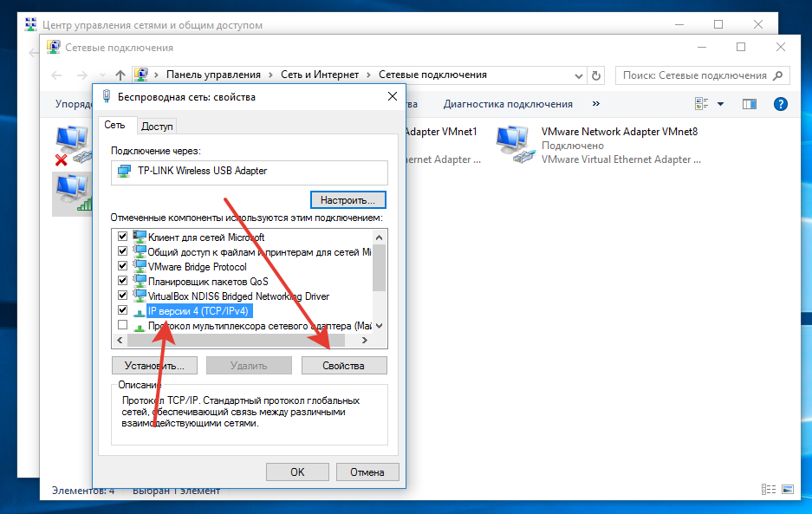Viewport: 812px width, 514px height.
Task: Click Диагностика подключения toolbar command
Action: click(508, 104)
